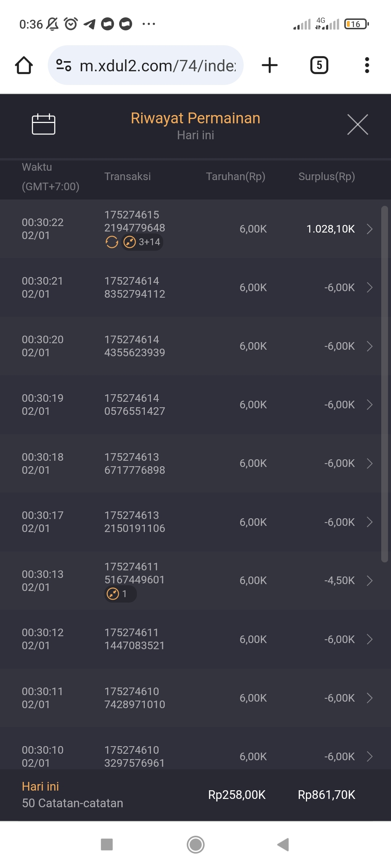The height and width of the screenshot is (868, 391).
Task: Expand the 00:30:22 transaction details chevron
Action: [x=370, y=229]
